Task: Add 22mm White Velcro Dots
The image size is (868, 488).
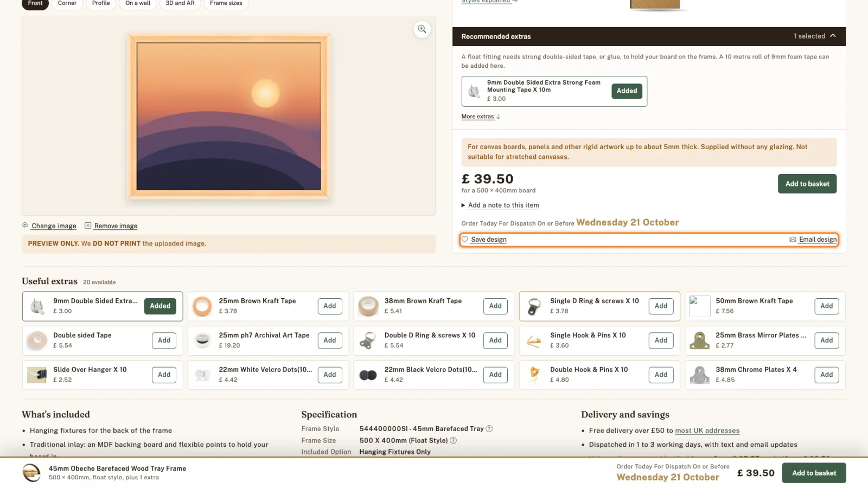Action: 330,374
